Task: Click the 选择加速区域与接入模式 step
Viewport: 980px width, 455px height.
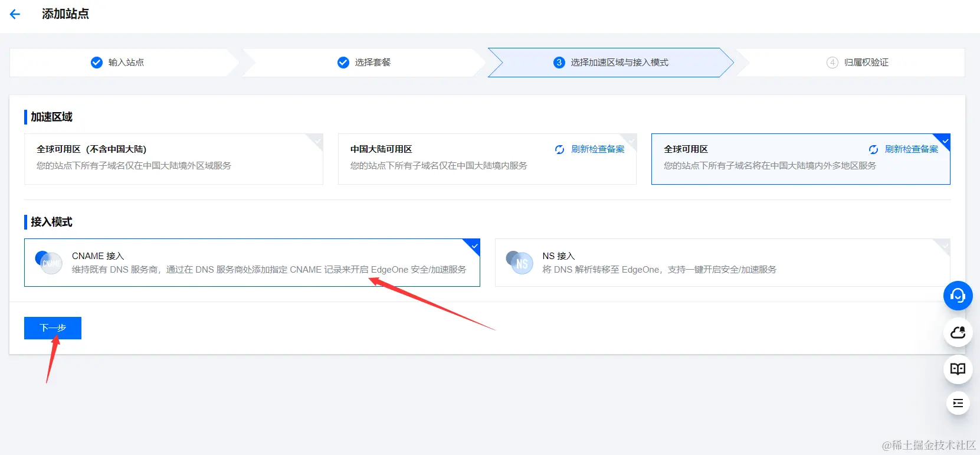Action: point(611,63)
